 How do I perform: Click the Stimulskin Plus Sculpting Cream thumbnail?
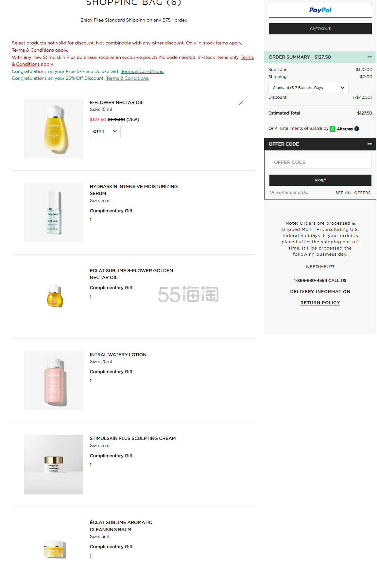click(x=54, y=464)
